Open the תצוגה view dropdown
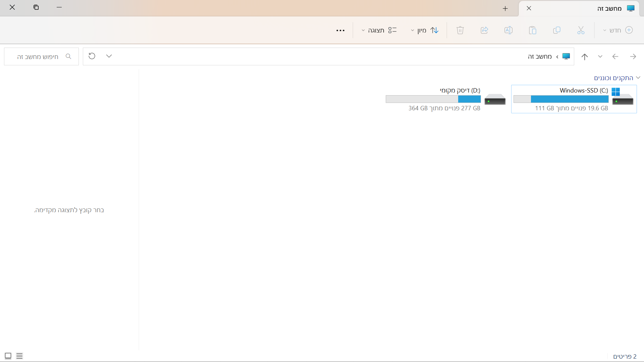This screenshot has height=362, width=644. (379, 31)
